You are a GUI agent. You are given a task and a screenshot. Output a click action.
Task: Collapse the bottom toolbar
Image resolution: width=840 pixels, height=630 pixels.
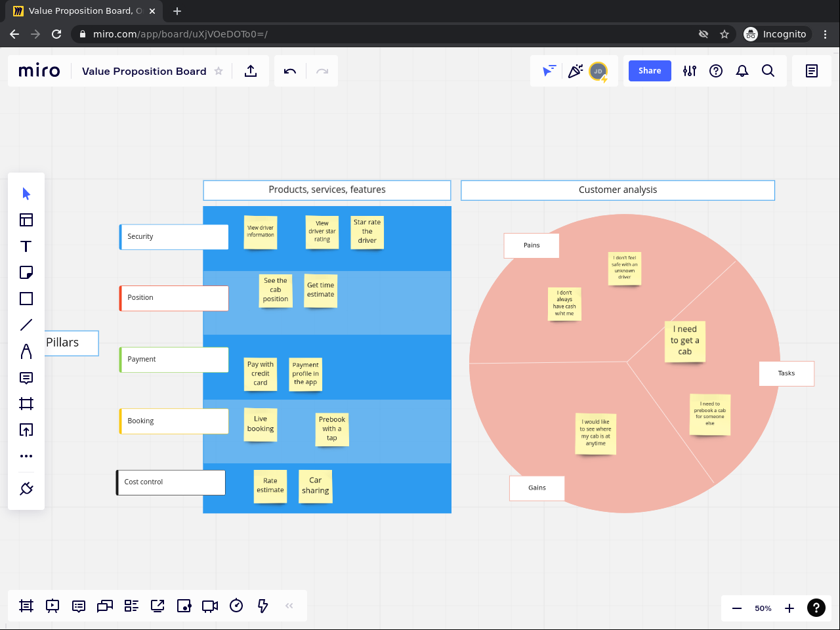289,606
